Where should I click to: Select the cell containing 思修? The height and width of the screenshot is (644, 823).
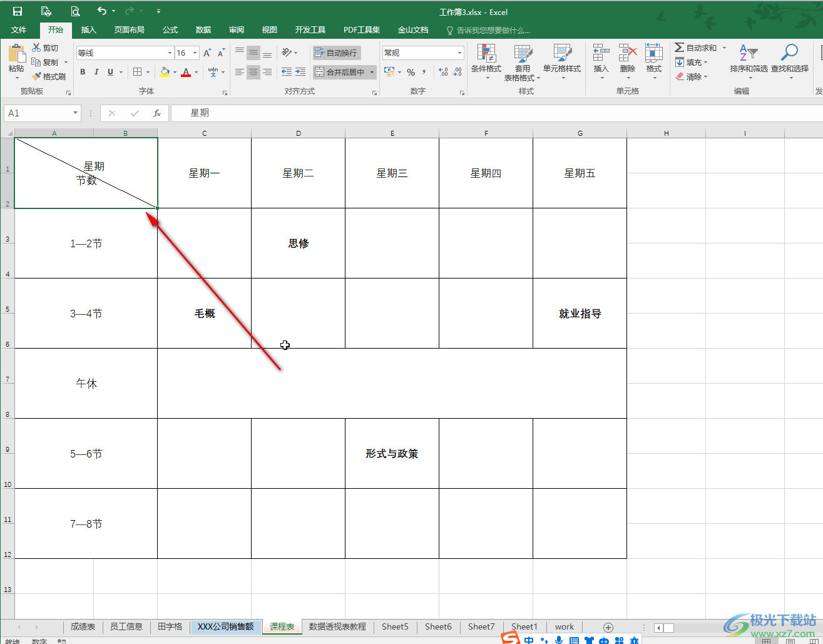299,243
